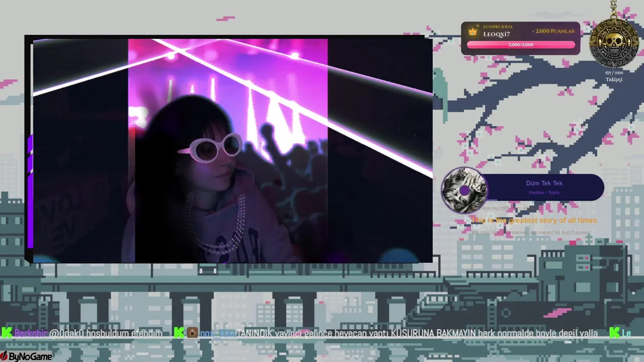
Task: Click the artist name 'Hadise - Topic'
Action: (544, 193)
